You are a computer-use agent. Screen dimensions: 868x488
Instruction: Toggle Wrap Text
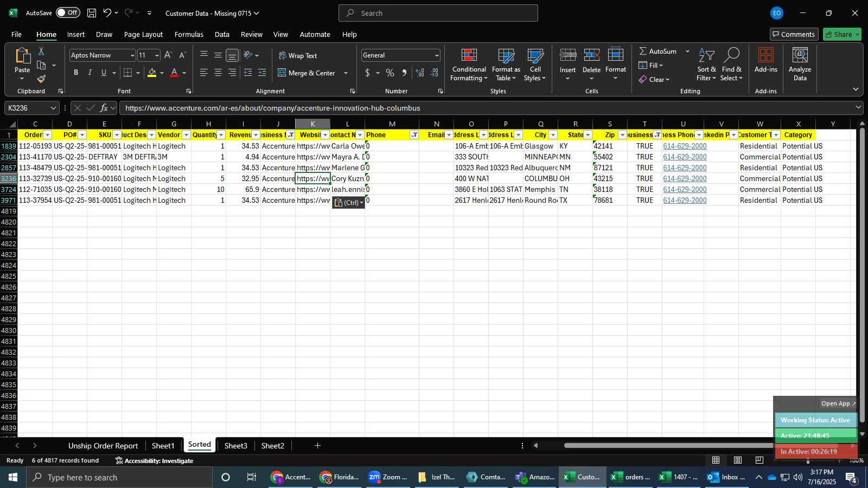pos(297,55)
